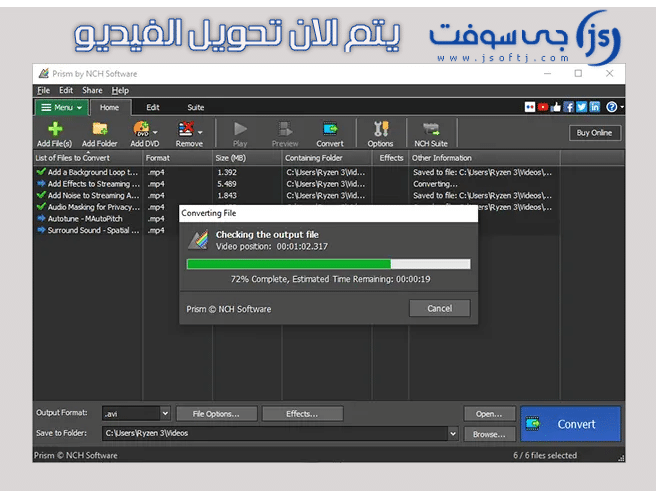Click the blue arrow beside Surround Sound - Spatial
The height and width of the screenshot is (491, 656).
point(41,230)
